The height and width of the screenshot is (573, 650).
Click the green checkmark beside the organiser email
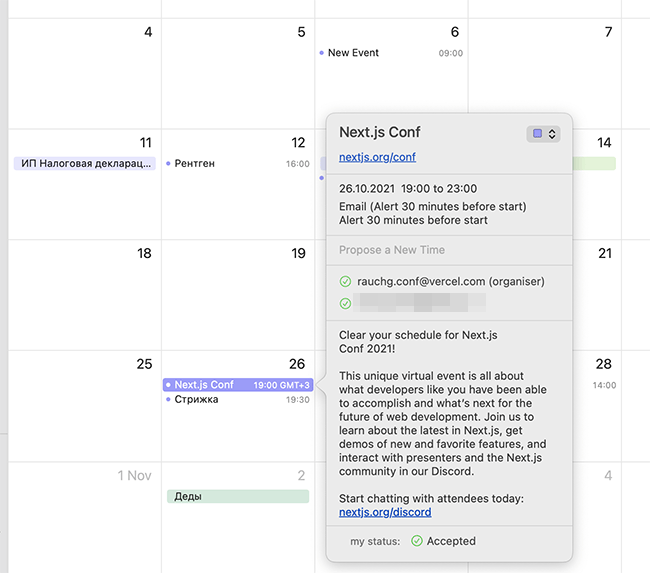point(345,282)
